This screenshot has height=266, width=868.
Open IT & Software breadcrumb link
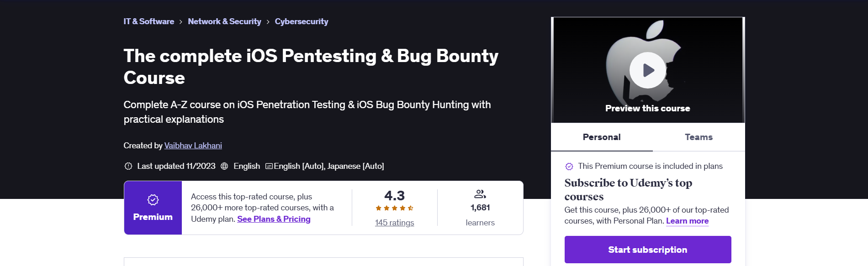click(149, 21)
